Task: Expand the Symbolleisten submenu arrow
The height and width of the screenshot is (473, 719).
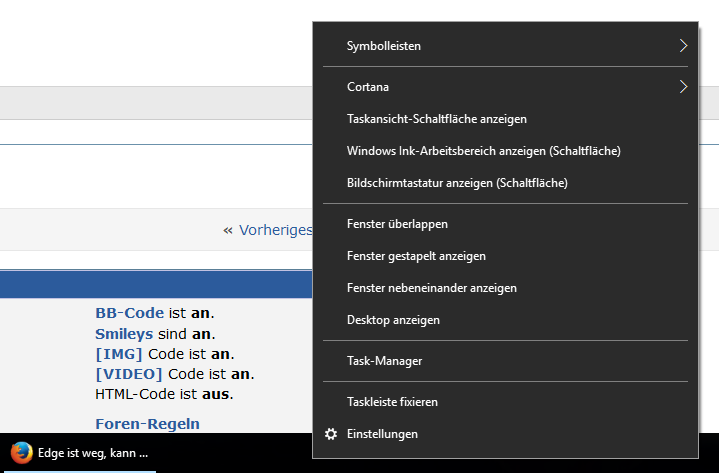Action: 683,46
